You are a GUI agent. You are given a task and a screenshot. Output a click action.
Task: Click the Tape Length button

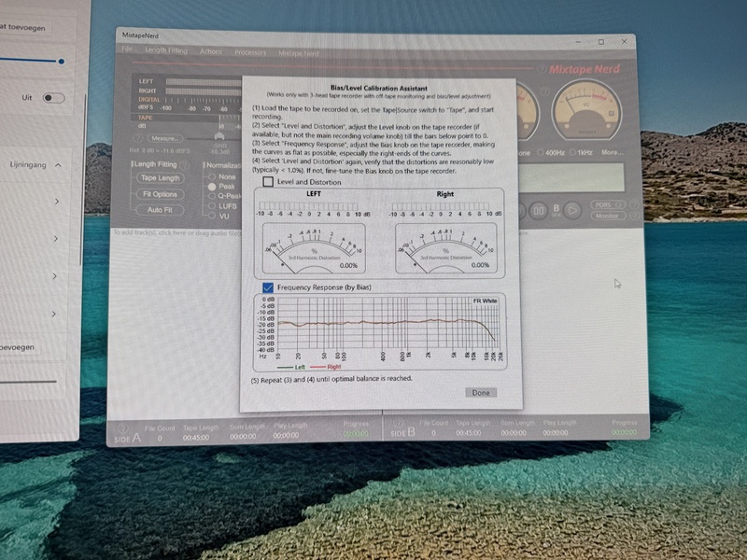click(x=161, y=178)
